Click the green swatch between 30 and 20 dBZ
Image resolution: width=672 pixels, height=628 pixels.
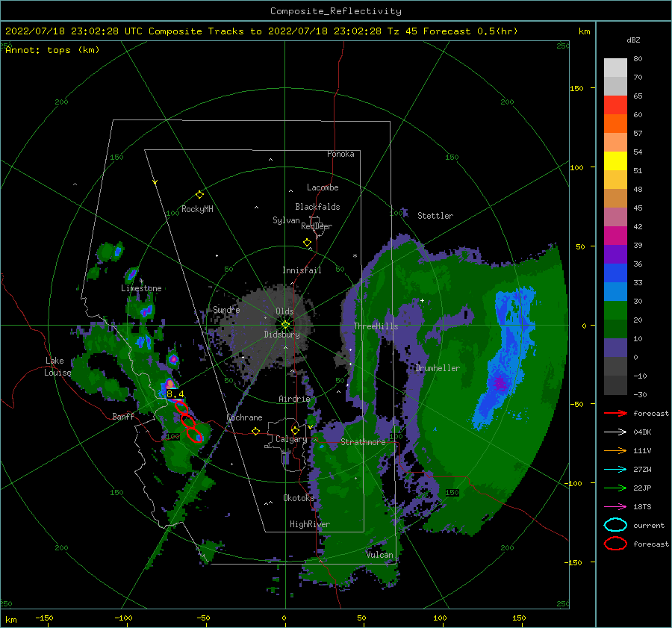click(615, 311)
